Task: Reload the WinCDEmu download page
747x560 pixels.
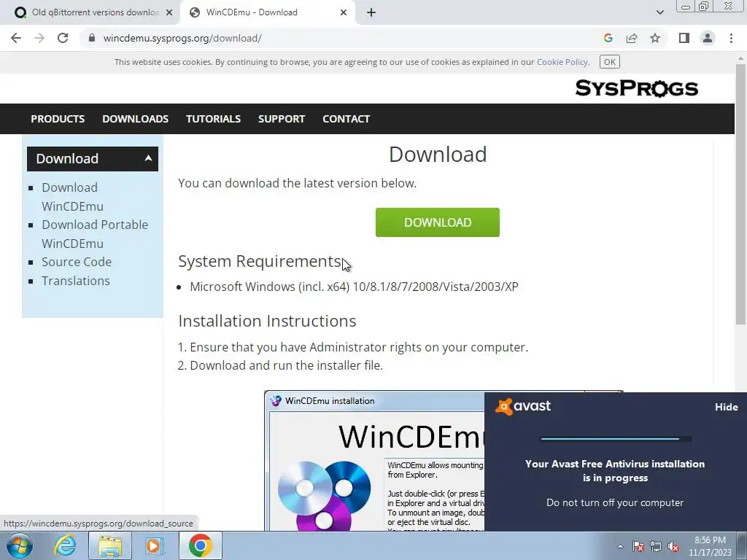Action: tap(63, 38)
